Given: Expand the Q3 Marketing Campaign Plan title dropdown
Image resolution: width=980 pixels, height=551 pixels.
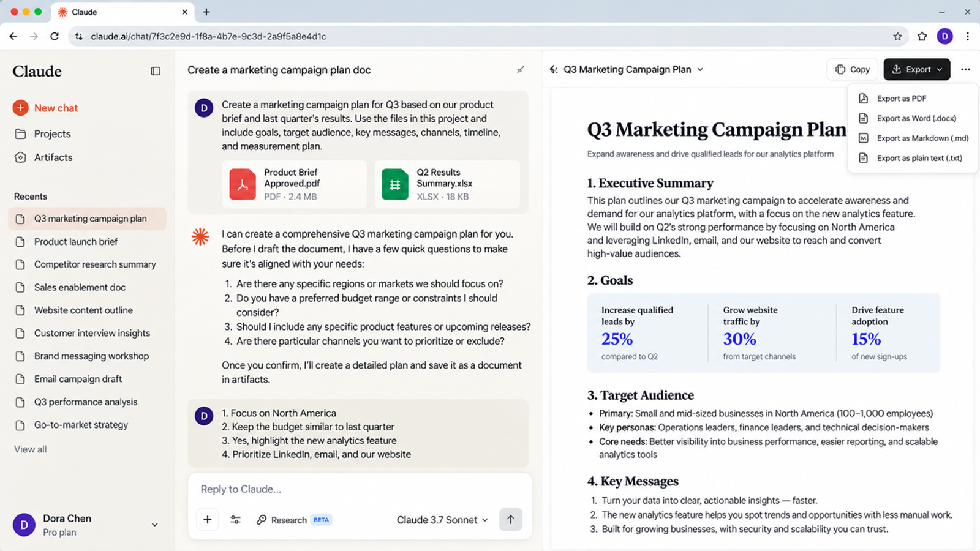Looking at the screenshot, I should click(x=700, y=70).
